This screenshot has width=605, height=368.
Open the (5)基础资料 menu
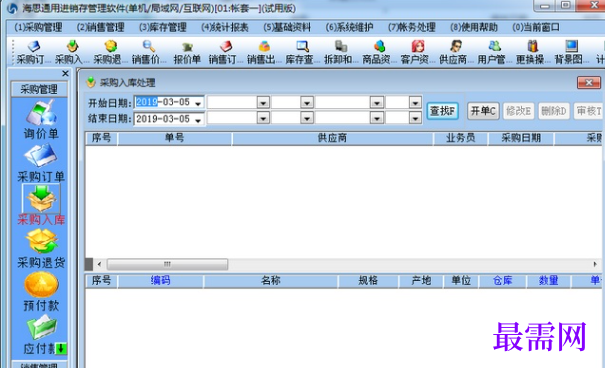click(287, 27)
